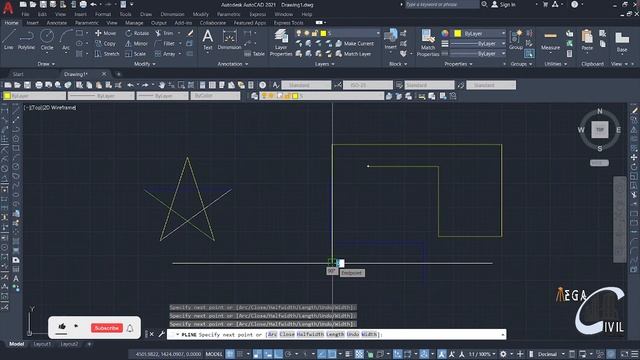
Task: Choose the Close option in command line
Action: (287, 334)
